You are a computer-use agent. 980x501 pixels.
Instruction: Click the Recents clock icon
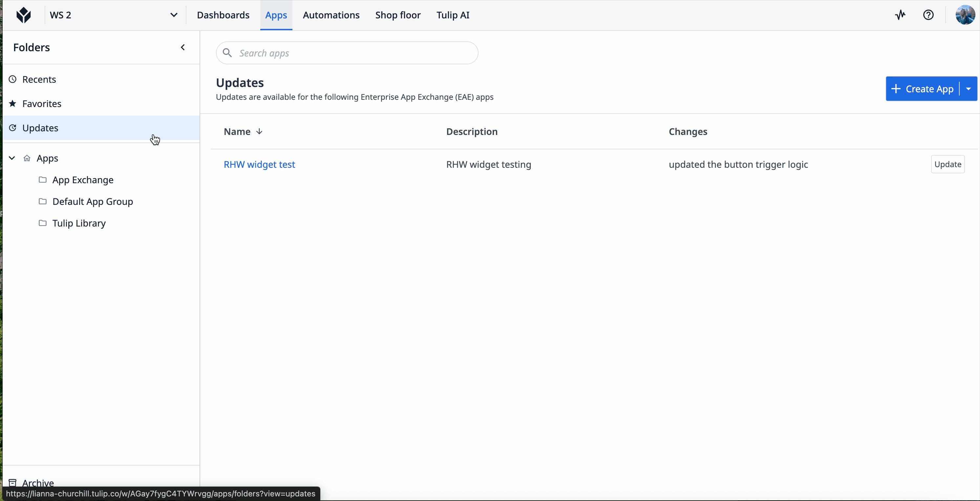pos(12,79)
